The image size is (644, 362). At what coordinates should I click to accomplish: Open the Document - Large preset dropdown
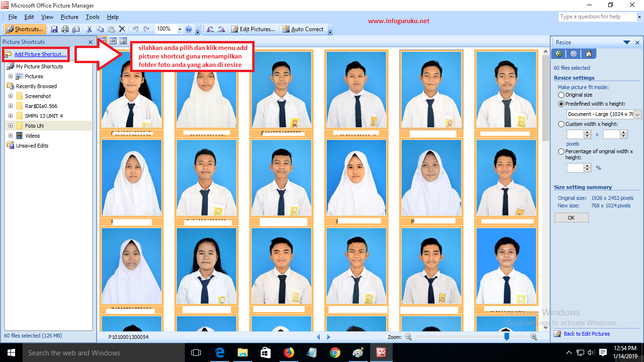638,114
